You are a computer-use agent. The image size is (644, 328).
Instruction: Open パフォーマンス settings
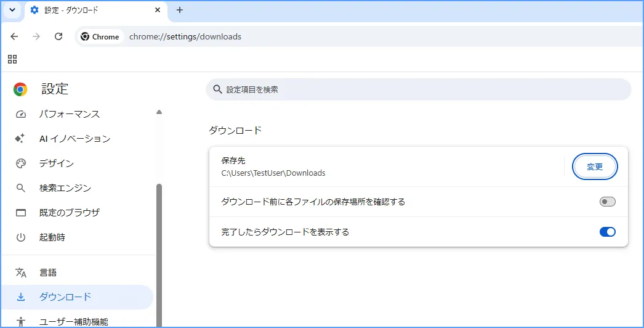77,114
